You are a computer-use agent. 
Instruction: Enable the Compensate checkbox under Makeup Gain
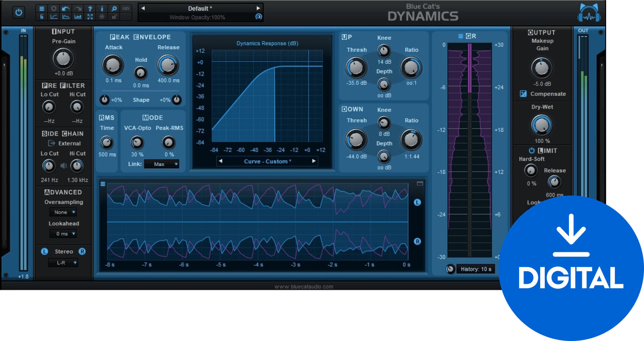point(524,94)
